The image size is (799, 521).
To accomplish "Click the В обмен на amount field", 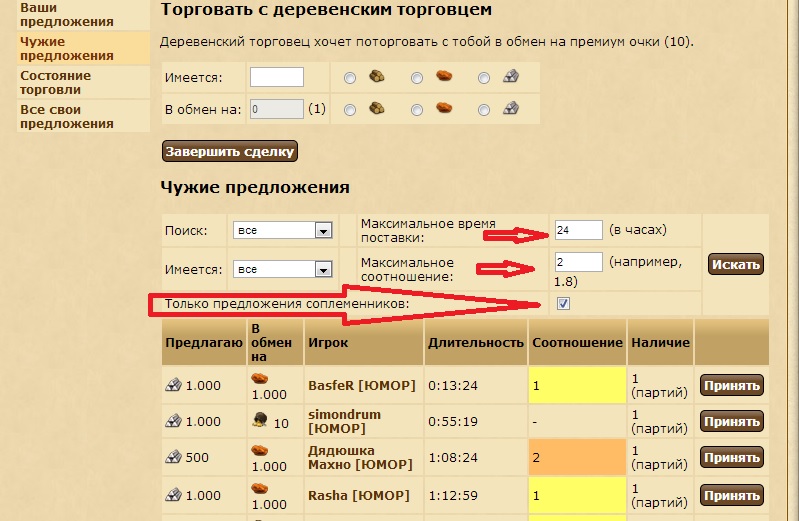I will 277,109.
